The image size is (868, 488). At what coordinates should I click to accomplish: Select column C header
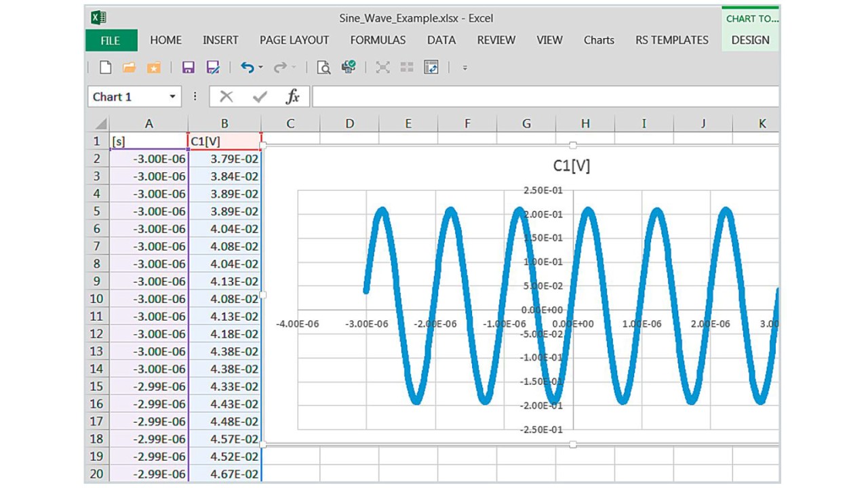click(x=290, y=123)
